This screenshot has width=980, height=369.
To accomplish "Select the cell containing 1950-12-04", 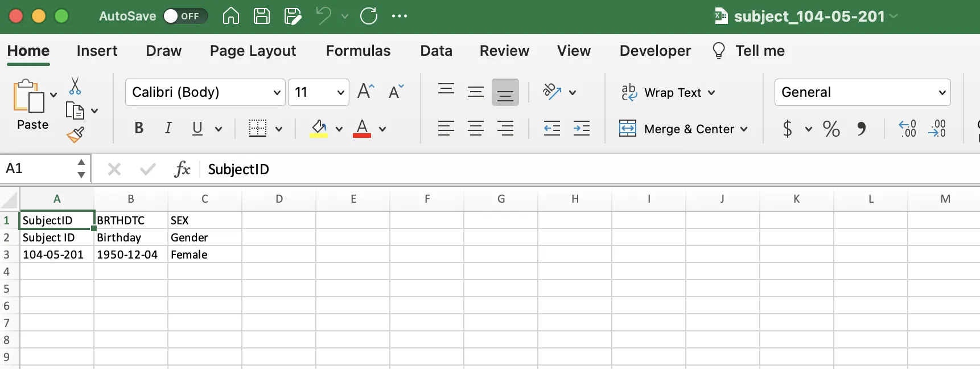I will click(131, 255).
